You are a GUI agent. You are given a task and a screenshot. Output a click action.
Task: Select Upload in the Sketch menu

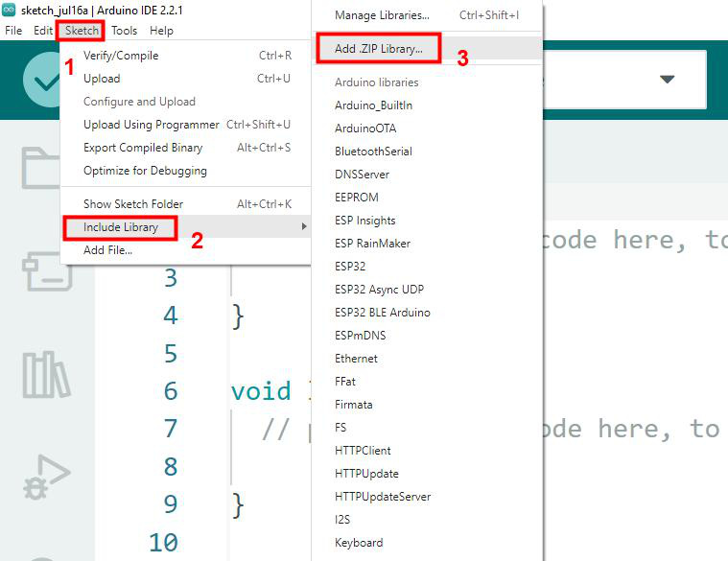click(186, 79)
